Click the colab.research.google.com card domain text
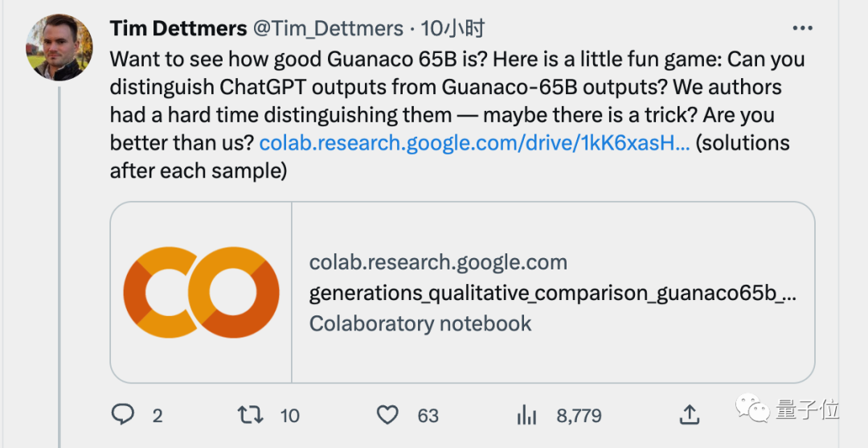This screenshot has width=868, height=448. click(438, 262)
